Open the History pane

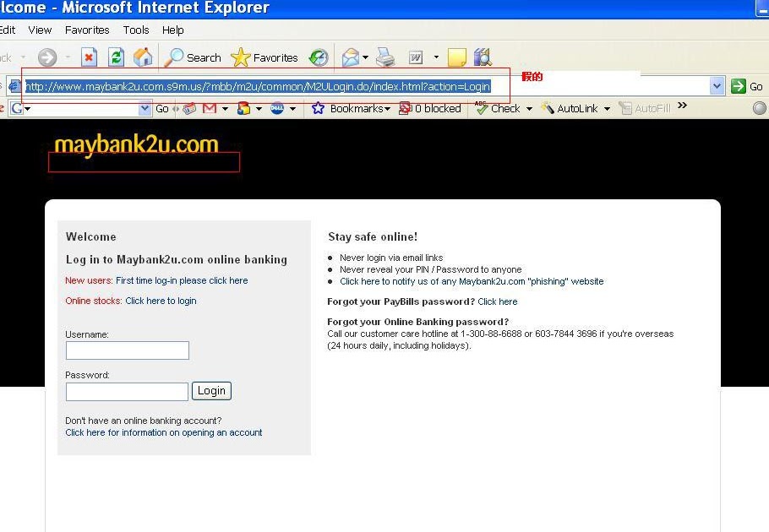tap(319, 57)
